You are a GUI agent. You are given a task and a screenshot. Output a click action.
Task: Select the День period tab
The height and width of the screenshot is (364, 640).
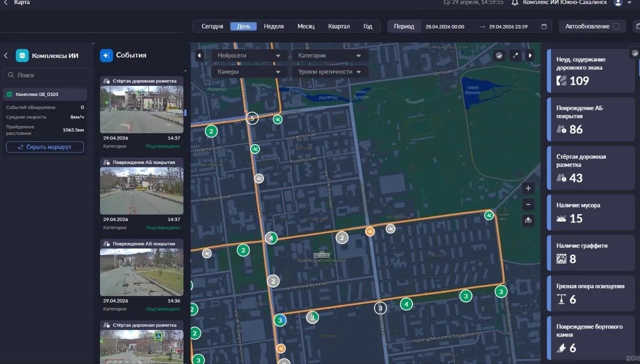pyautogui.click(x=243, y=26)
